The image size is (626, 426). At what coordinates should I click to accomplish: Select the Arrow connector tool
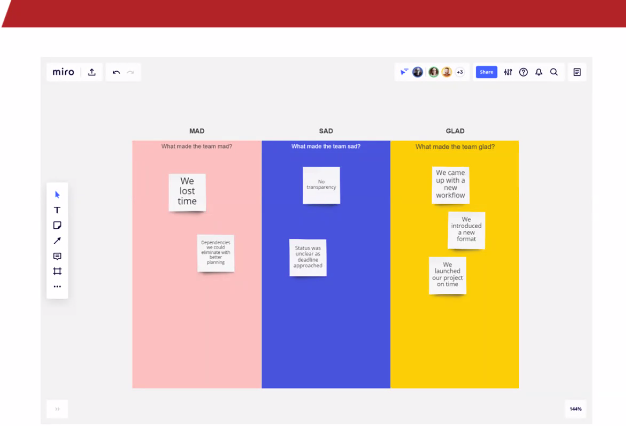[x=57, y=241]
